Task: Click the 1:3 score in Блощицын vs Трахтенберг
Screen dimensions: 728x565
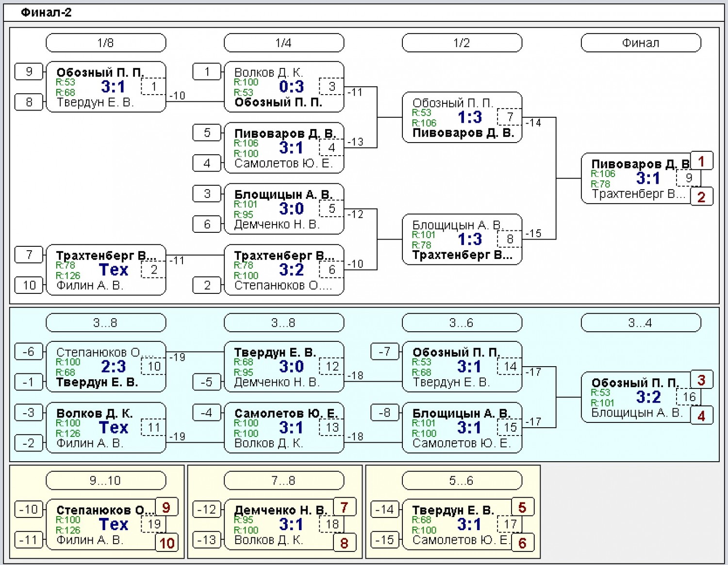Action: point(470,240)
